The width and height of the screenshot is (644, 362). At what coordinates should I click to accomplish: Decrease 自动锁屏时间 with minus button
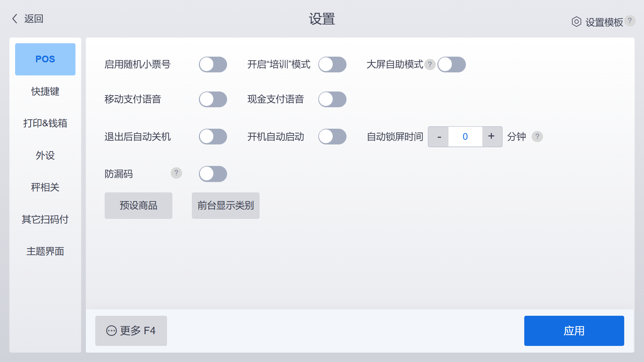(439, 136)
